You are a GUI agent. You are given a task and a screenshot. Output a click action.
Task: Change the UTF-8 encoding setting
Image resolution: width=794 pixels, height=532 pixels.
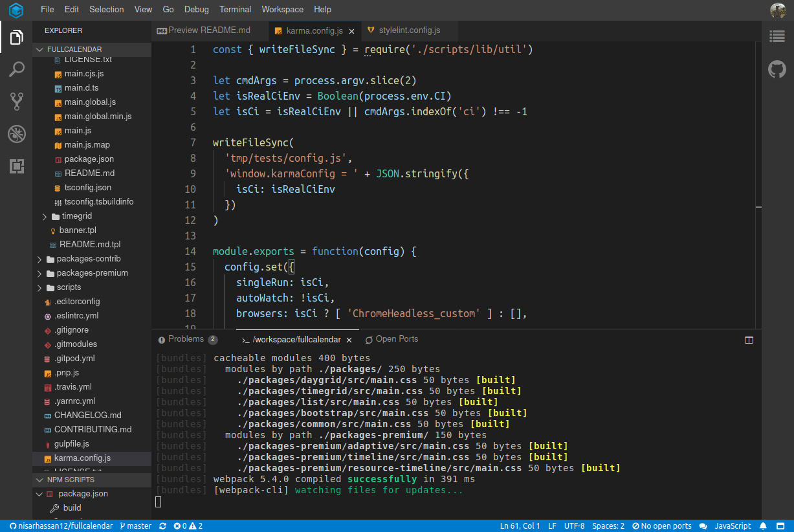coord(574,526)
